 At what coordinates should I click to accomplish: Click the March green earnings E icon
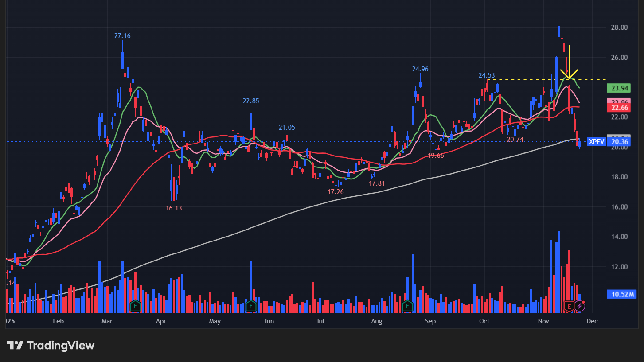[136, 306]
